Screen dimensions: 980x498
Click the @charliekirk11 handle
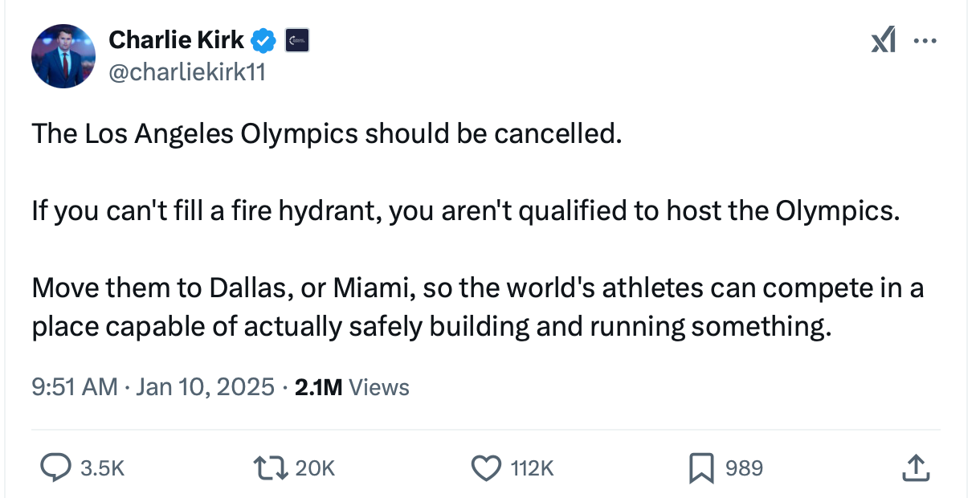tap(187, 72)
